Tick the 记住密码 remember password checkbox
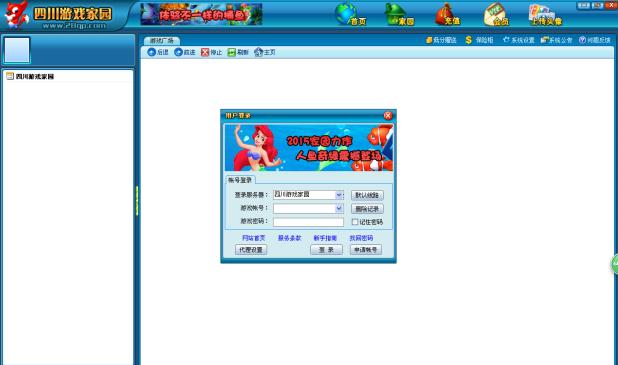 tap(355, 222)
